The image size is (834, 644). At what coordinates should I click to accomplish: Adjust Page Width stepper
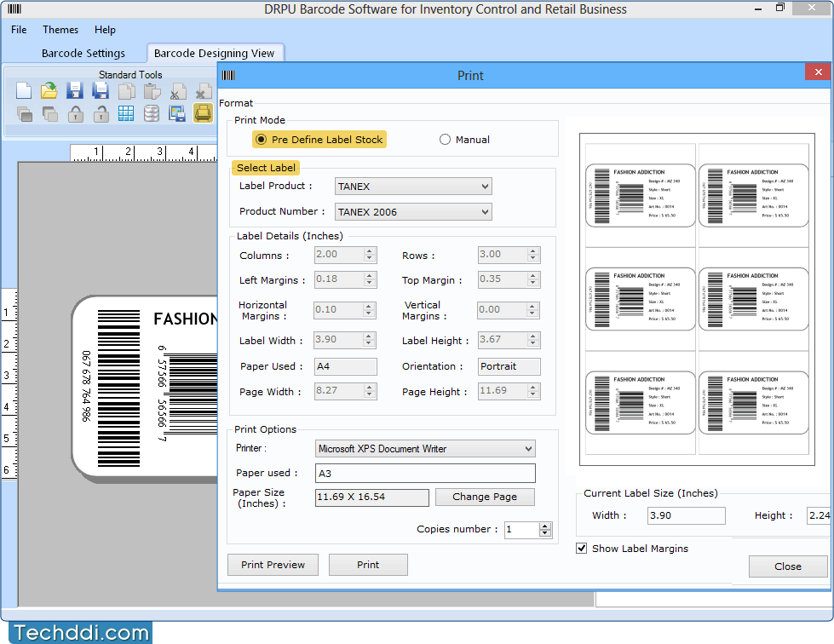pos(371,391)
